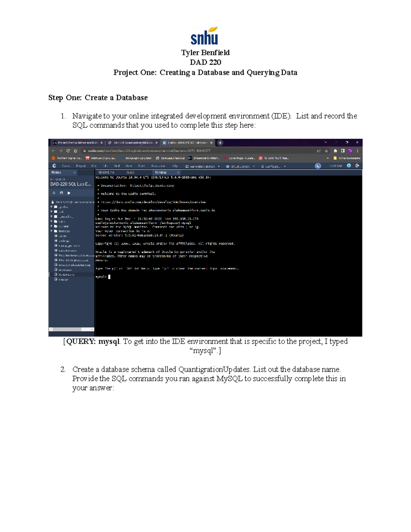Click the save/box icon in the Filetree toolbar

[61, 193]
